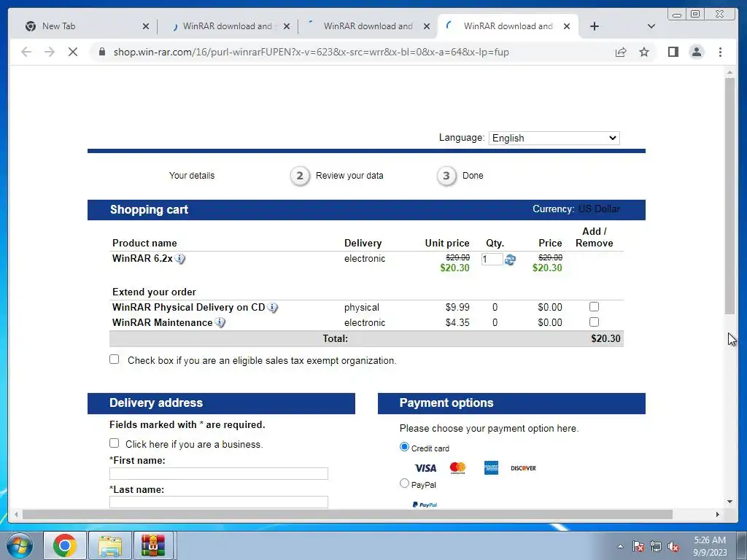Switch to the New Tab tab
This screenshot has height=560, width=747.
pyautogui.click(x=86, y=26)
